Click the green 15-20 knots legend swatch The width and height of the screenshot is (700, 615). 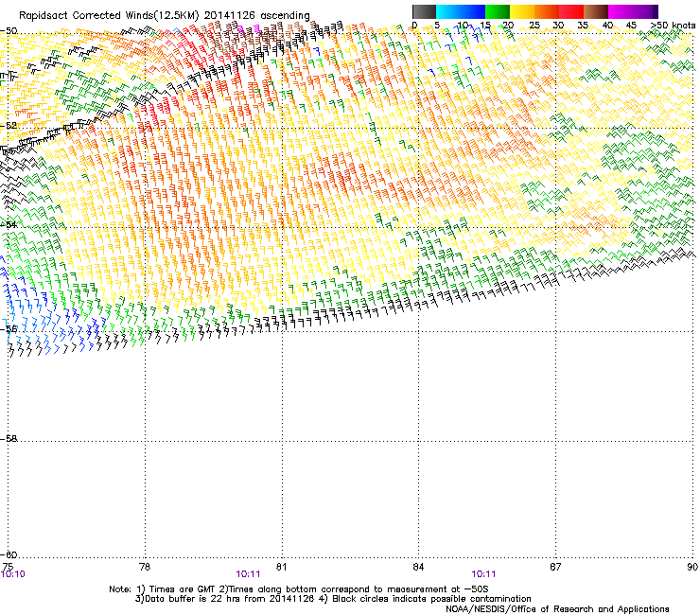[497, 11]
